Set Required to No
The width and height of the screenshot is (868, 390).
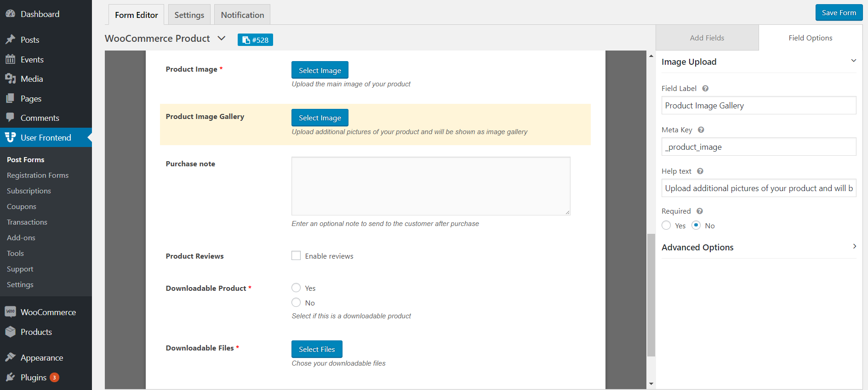tap(696, 225)
